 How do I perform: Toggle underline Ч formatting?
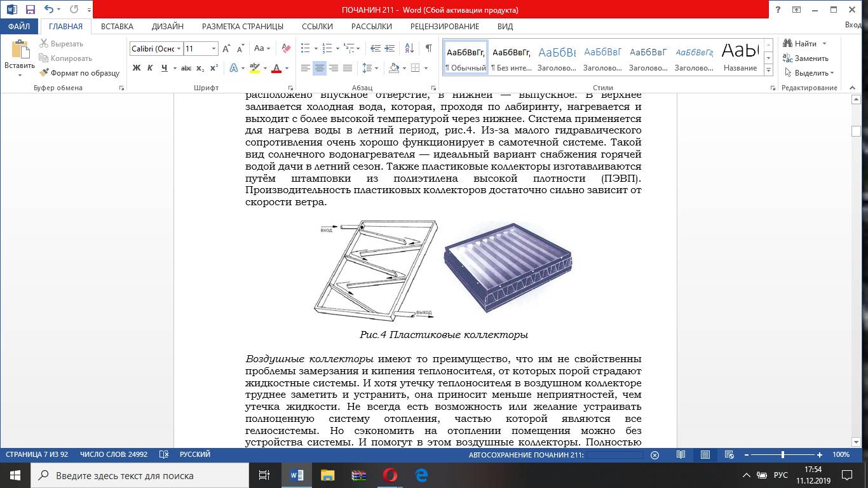point(165,68)
